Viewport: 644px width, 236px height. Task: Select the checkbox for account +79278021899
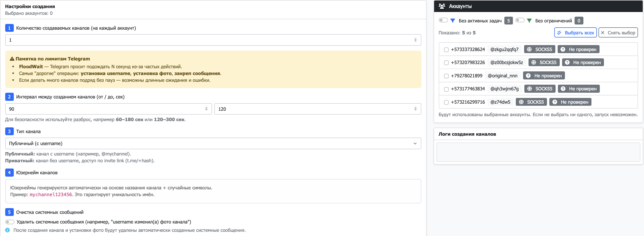point(446,76)
